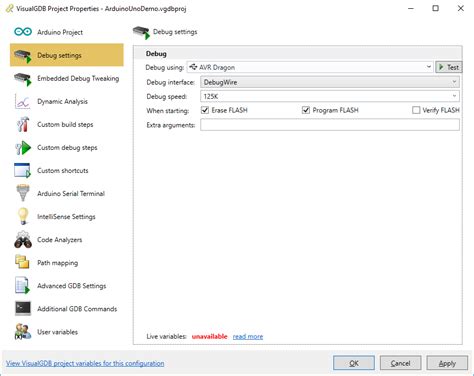Open Custom build steps page
474x376 pixels.
pos(65,124)
